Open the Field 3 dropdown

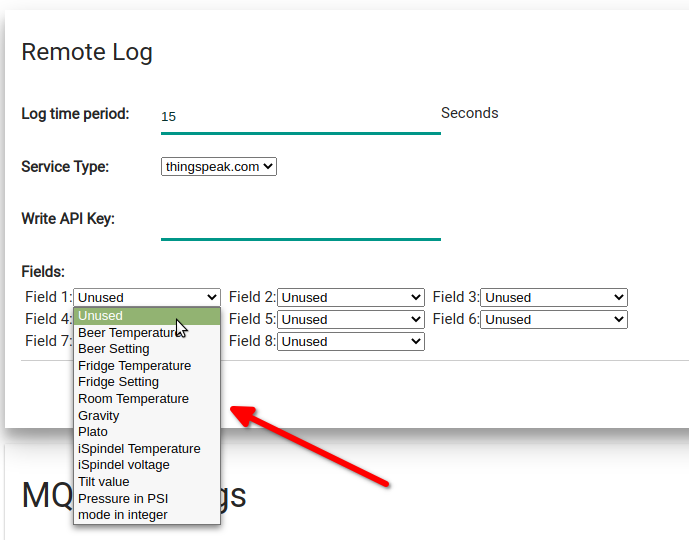click(554, 297)
